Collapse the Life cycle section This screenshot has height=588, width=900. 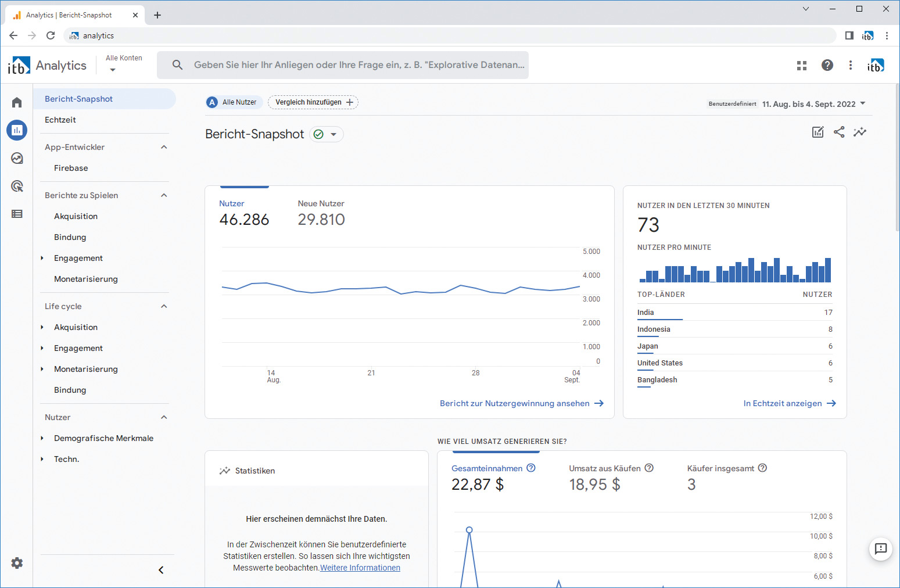click(x=164, y=306)
